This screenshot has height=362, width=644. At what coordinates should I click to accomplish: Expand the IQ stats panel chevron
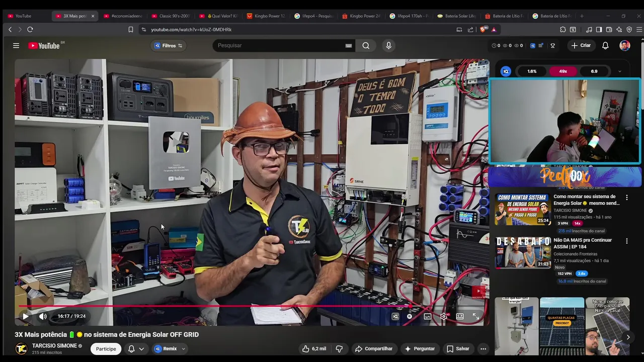(619, 71)
